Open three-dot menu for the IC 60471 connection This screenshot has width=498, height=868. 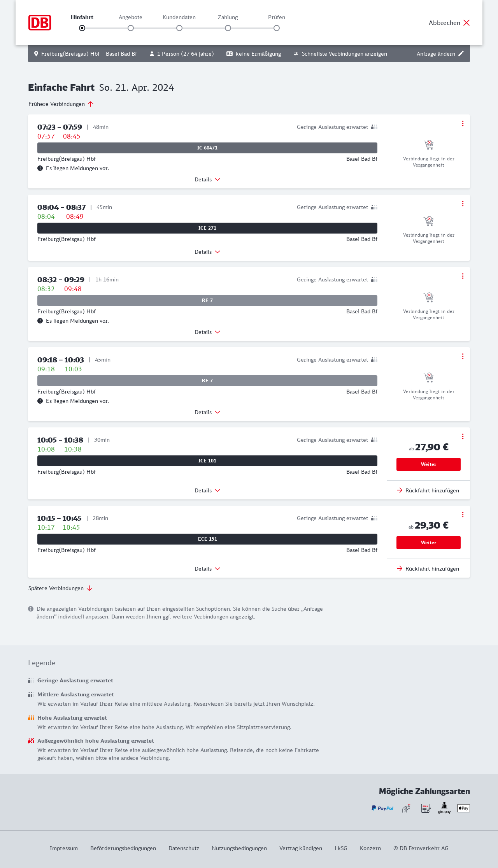(463, 123)
